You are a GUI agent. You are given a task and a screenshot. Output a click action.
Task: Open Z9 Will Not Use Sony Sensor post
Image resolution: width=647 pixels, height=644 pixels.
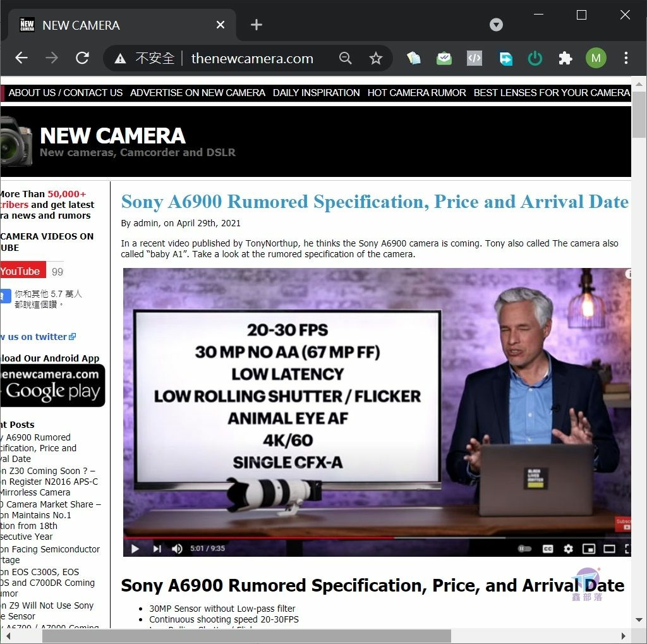coord(47,611)
